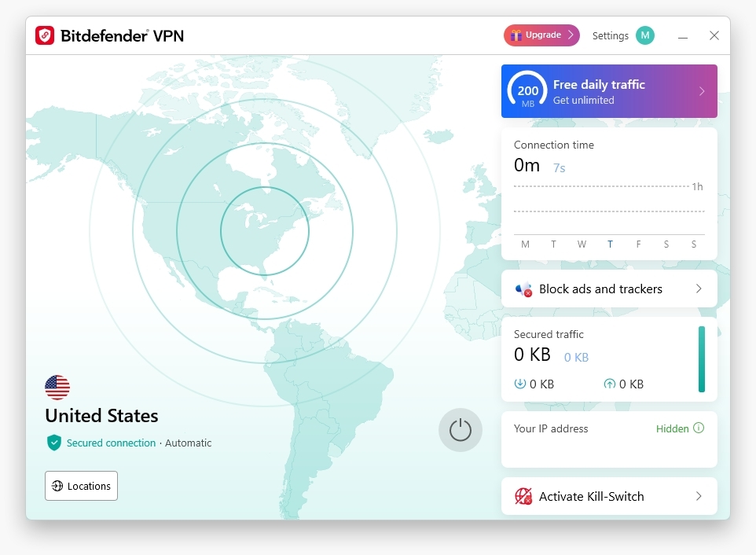Click the Connection time heading
The width and height of the screenshot is (756, 555).
click(x=554, y=145)
